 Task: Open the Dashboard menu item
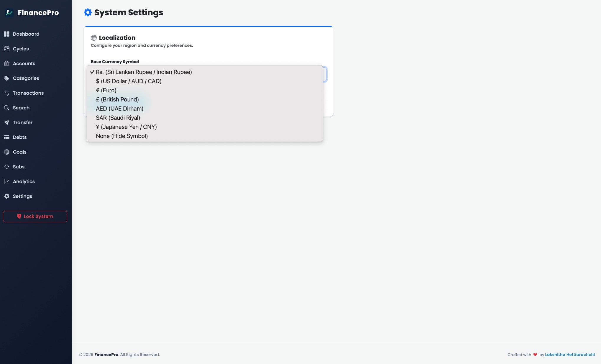[26, 34]
